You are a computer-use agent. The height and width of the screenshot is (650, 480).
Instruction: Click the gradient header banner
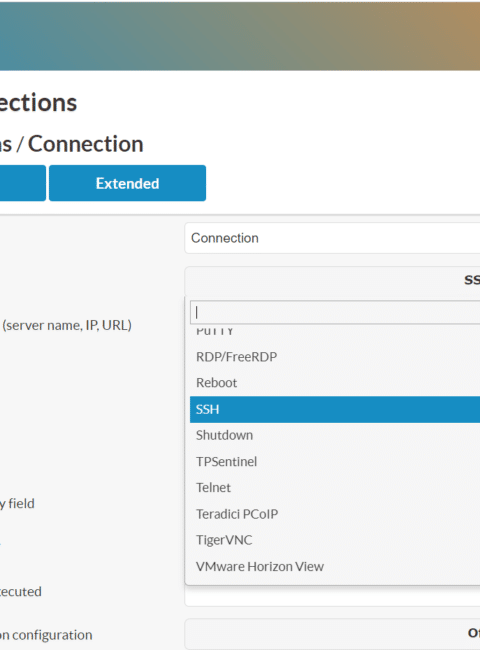(x=240, y=35)
